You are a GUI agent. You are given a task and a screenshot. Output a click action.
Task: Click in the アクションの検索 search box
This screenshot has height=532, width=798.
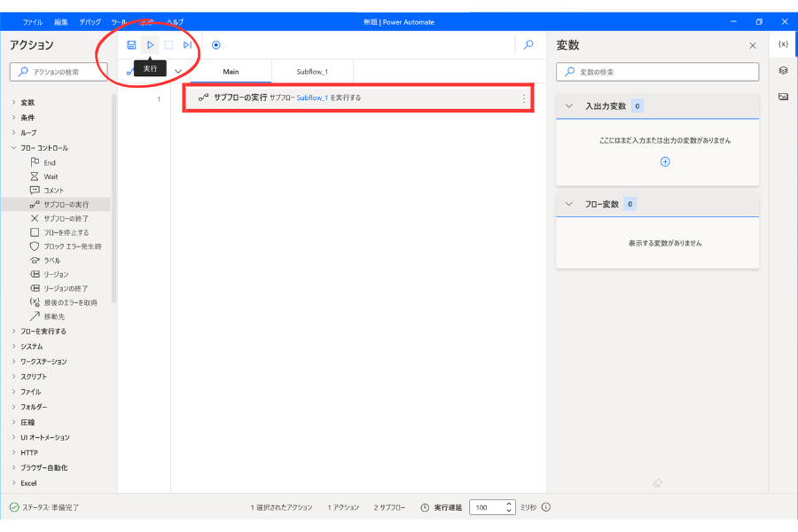point(59,72)
